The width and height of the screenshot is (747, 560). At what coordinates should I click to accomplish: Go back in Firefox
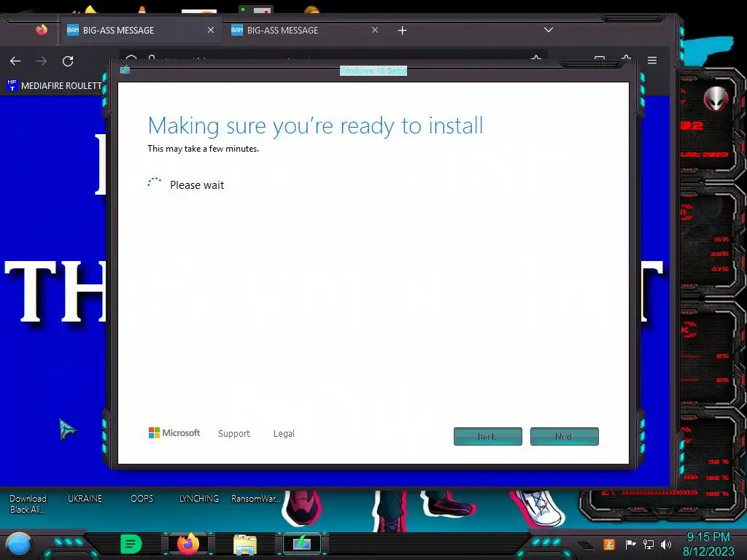(15, 61)
